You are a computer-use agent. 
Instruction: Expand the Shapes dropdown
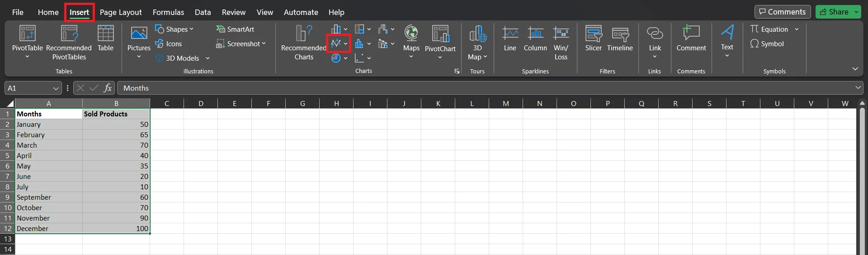tap(191, 29)
